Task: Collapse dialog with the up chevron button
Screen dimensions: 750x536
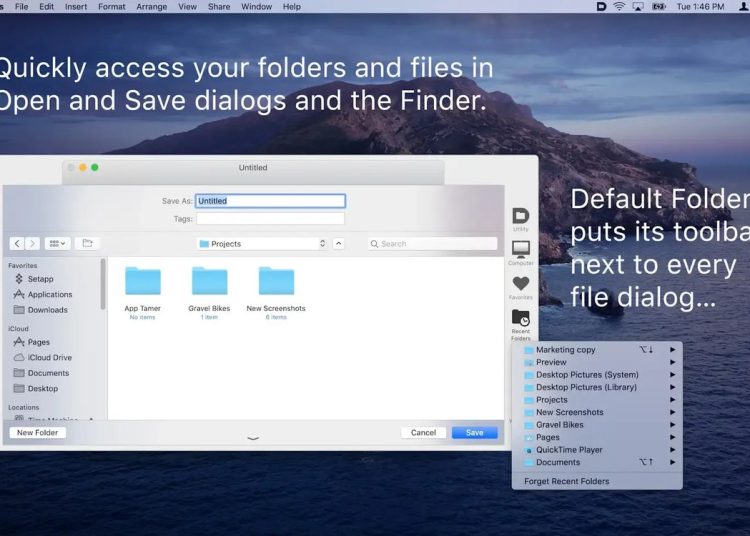Action: point(338,243)
